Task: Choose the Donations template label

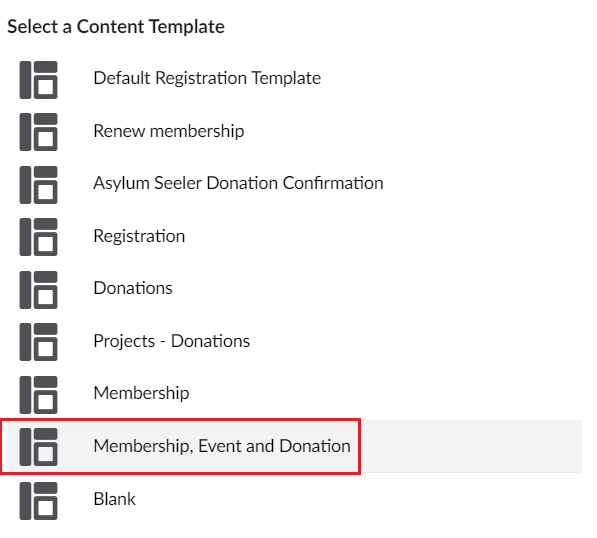Action: click(133, 288)
